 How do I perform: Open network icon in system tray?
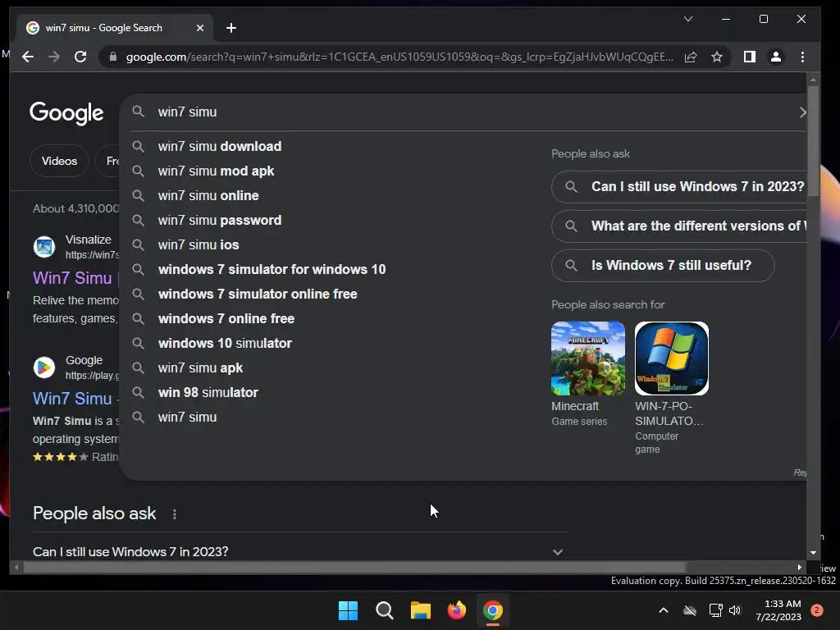[715, 610]
